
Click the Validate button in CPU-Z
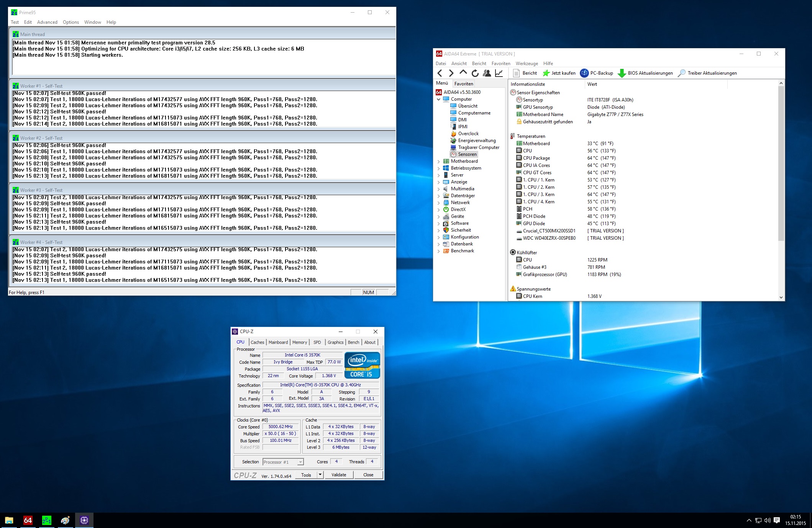339,475
